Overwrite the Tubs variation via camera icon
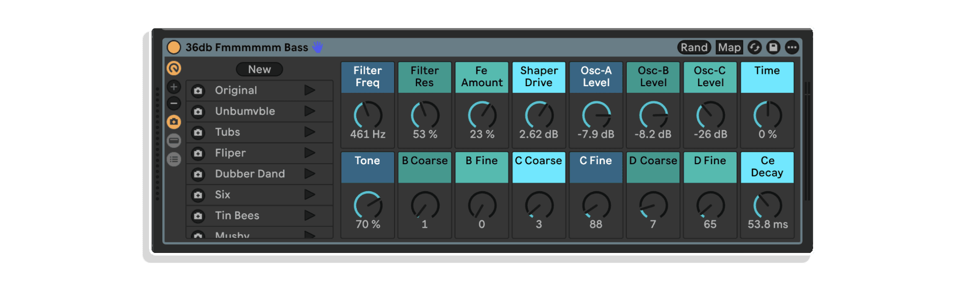The image size is (980, 281). coord(198,133)
